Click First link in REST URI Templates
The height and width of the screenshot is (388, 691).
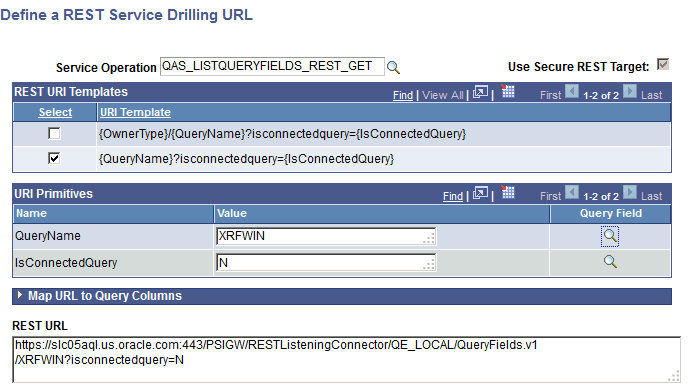pyautogui.click(x=550, y=95)
